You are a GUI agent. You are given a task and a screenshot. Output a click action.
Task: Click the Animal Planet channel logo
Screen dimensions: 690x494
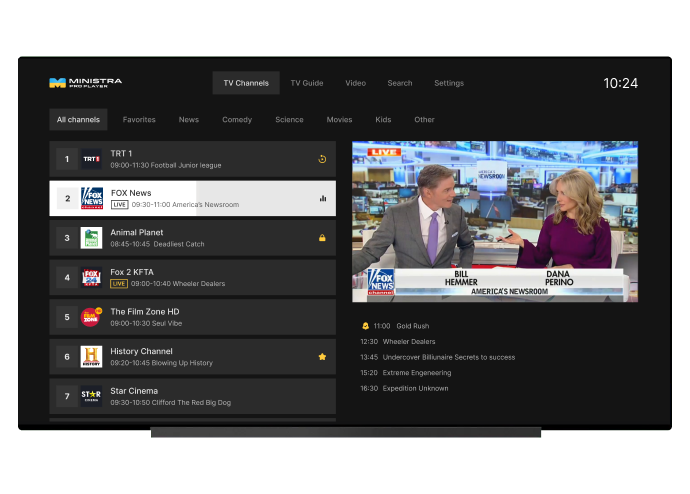click(x=92, y=238)
